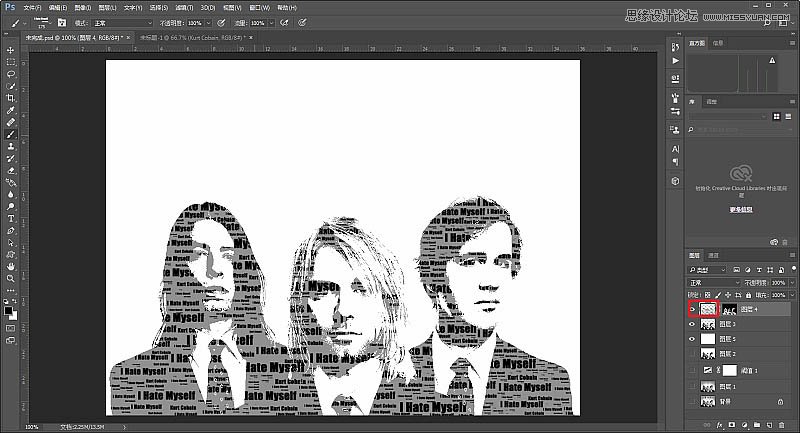
Task: Select the Lasso tool
Action: tap(11, 74)
